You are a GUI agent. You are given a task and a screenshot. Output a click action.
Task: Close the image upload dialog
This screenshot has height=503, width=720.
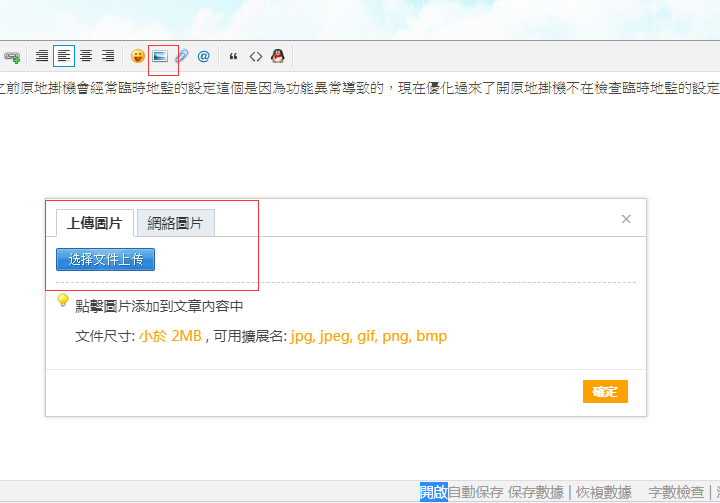coord(626,219)
